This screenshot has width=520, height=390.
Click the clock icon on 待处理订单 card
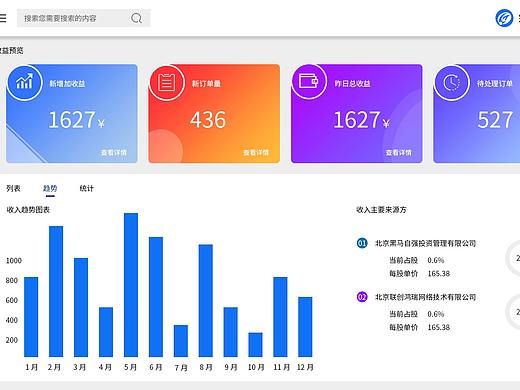click(452, 82)
